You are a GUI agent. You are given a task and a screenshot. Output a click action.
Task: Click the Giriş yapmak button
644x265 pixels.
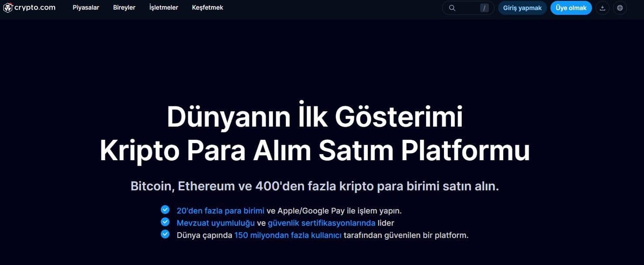(x=522, y=8)
